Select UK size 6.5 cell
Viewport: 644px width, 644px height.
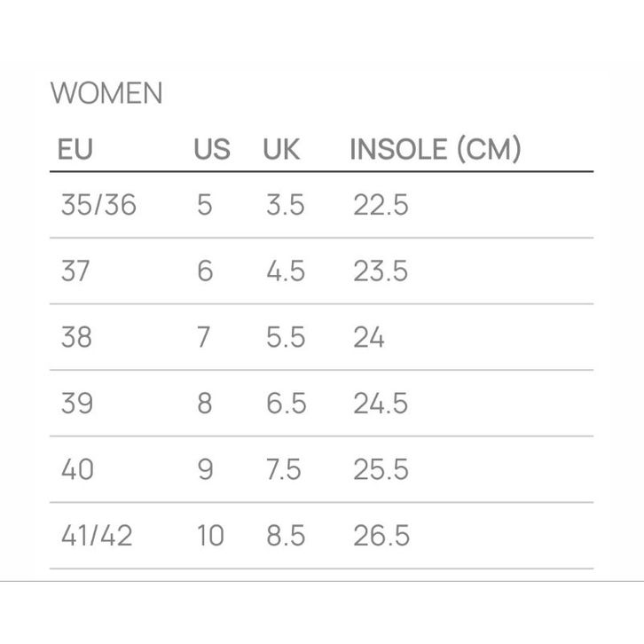click(x=287, y=404)
